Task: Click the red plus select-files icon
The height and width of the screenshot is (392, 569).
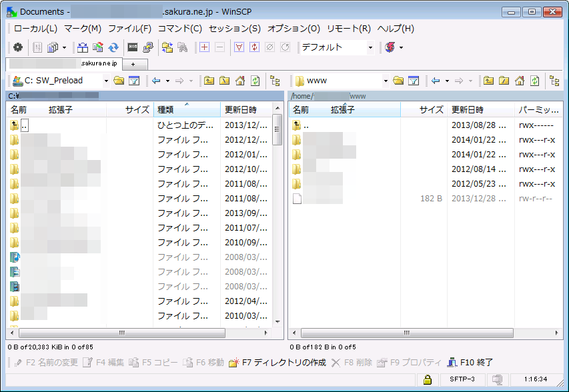Action: click(x=204, y=47)
